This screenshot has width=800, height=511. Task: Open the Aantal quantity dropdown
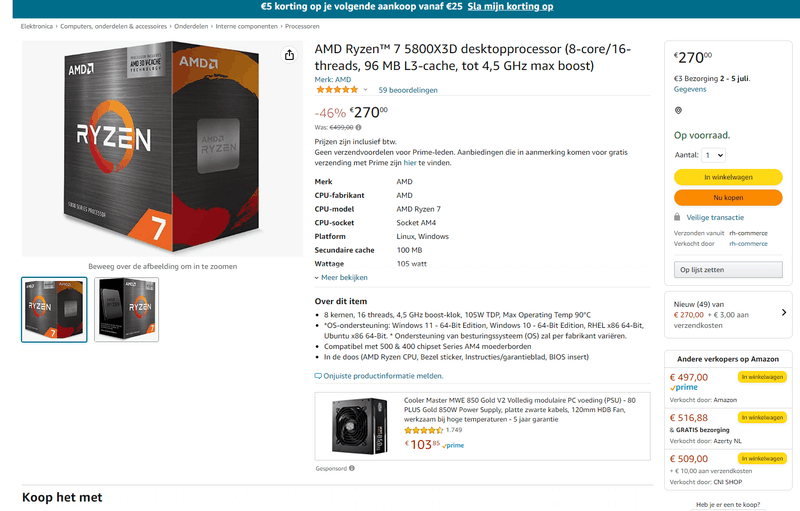(713, 155)
